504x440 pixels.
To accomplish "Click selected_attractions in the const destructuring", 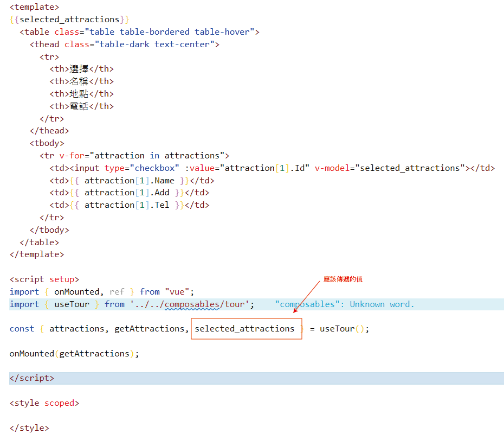I will point(244,329).
